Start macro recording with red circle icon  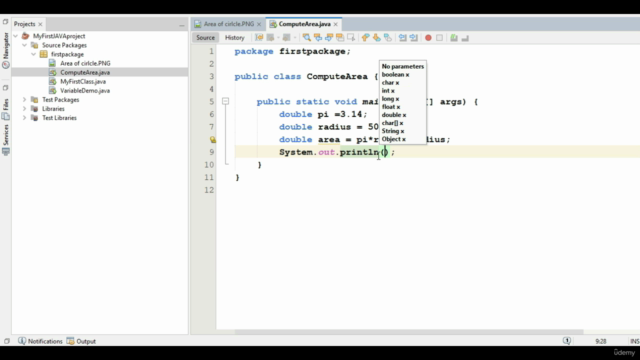[428, 38]
